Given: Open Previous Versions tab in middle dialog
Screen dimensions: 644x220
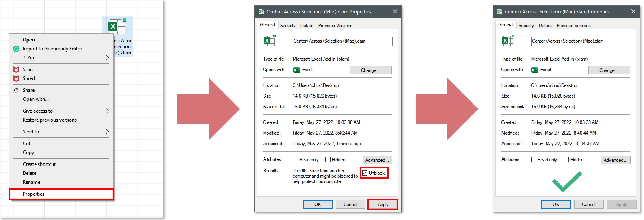Looking at the screenshot, I should [x=335, y=26].
